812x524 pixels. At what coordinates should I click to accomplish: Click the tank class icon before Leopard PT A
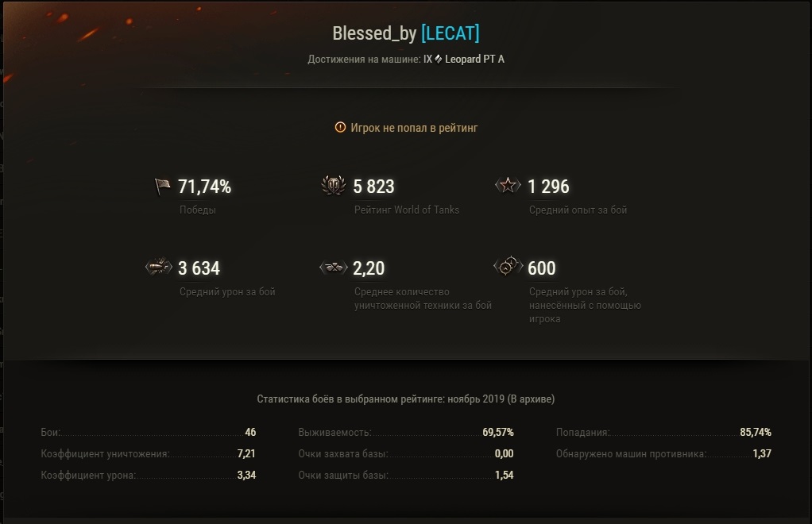click(439, 60)
